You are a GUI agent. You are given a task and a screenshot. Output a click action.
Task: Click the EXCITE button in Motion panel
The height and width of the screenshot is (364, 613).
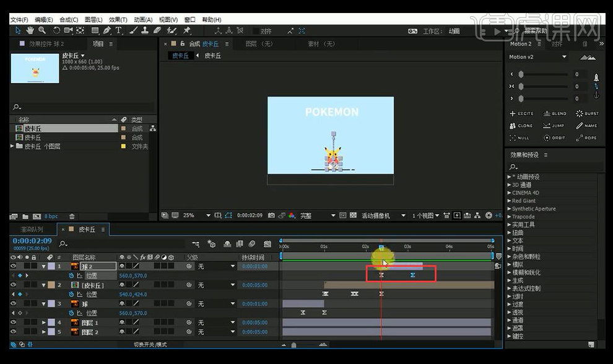(521, 113)
